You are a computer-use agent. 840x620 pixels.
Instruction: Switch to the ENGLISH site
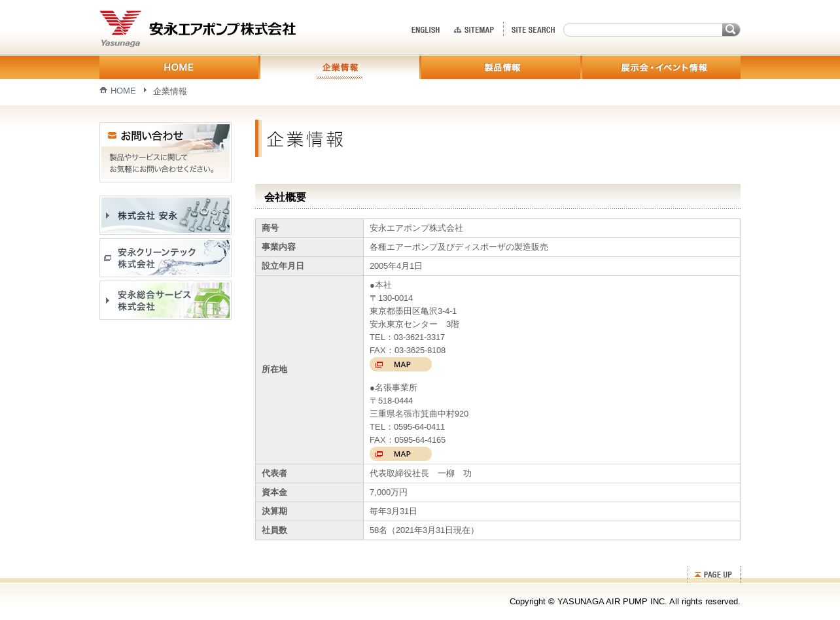pos(425,30)
